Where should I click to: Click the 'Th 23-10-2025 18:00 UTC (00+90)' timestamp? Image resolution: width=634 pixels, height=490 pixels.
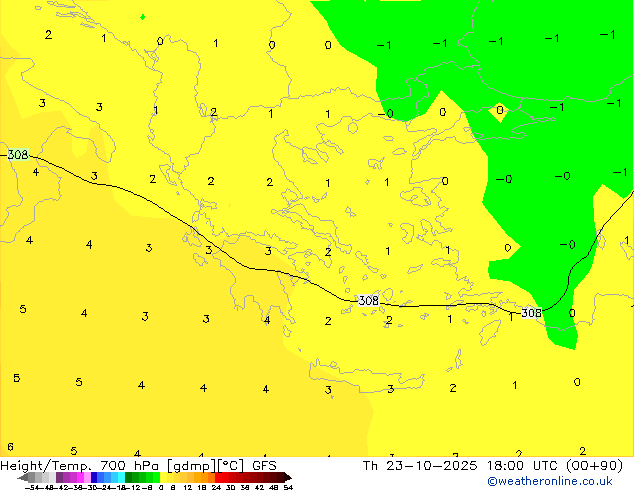tap(492, 466)
